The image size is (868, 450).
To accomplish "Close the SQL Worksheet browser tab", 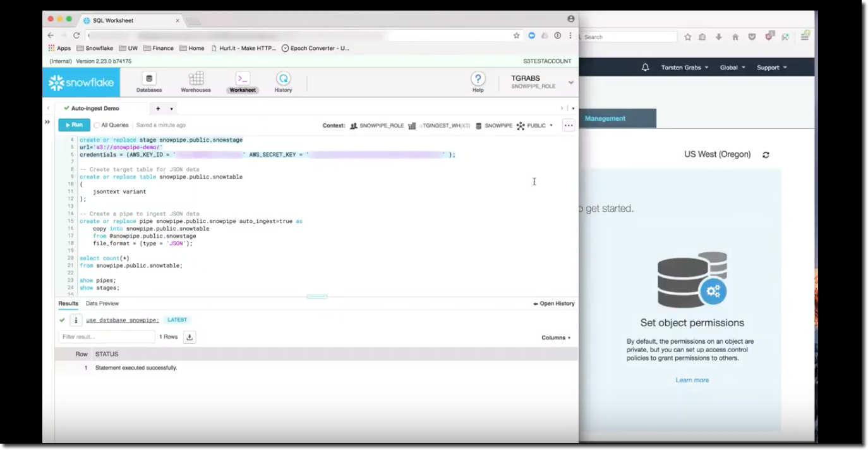I will click(177, 20).
